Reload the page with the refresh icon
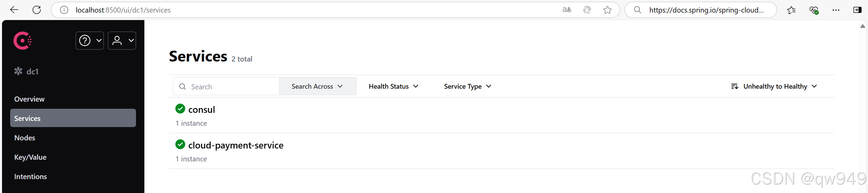 [x=37, y=10]
